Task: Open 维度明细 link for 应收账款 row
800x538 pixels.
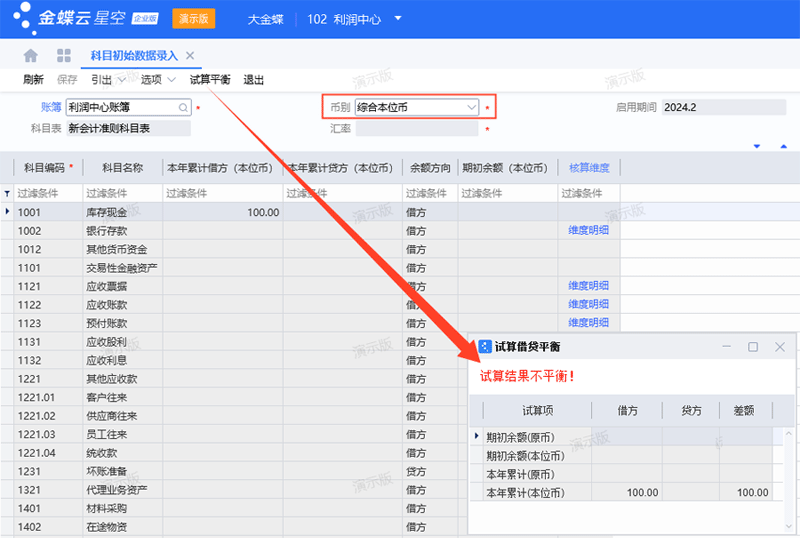Action: [x=589, y=305]
